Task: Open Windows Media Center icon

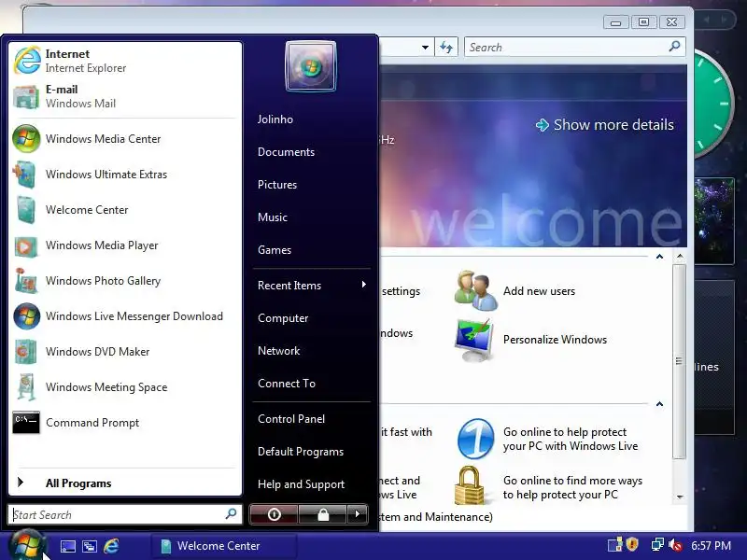Action: (26, 138)
